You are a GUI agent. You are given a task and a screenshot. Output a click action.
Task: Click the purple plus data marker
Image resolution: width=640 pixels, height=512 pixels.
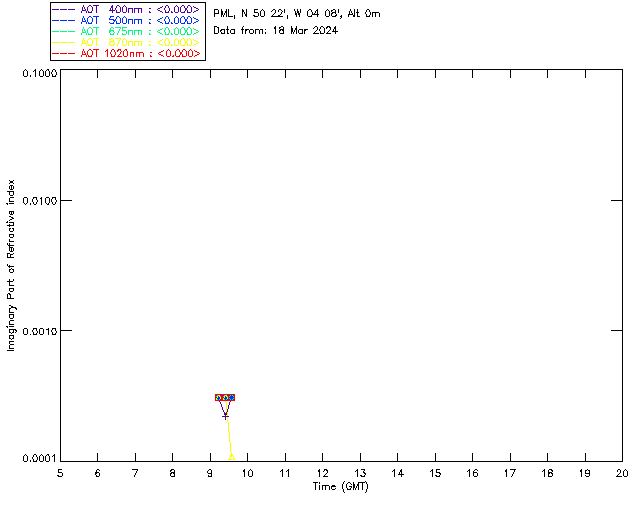225,415
